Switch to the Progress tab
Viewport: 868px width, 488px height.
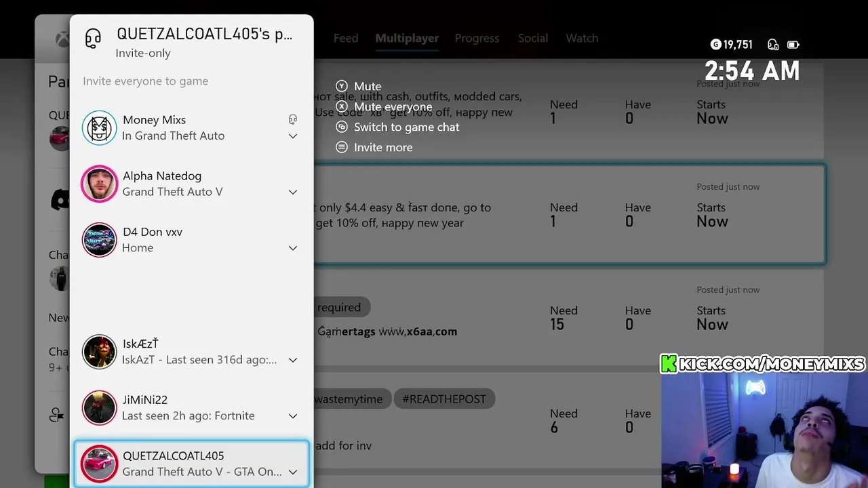pos(477,38)
